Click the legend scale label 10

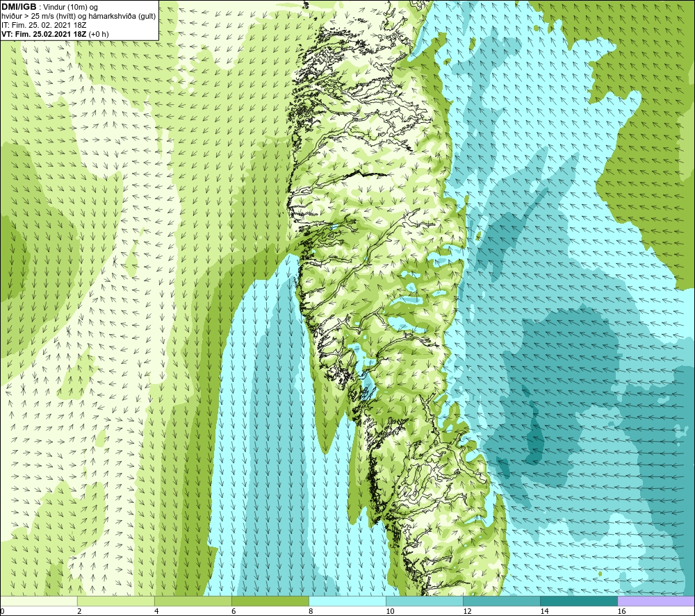coord(390,611)
